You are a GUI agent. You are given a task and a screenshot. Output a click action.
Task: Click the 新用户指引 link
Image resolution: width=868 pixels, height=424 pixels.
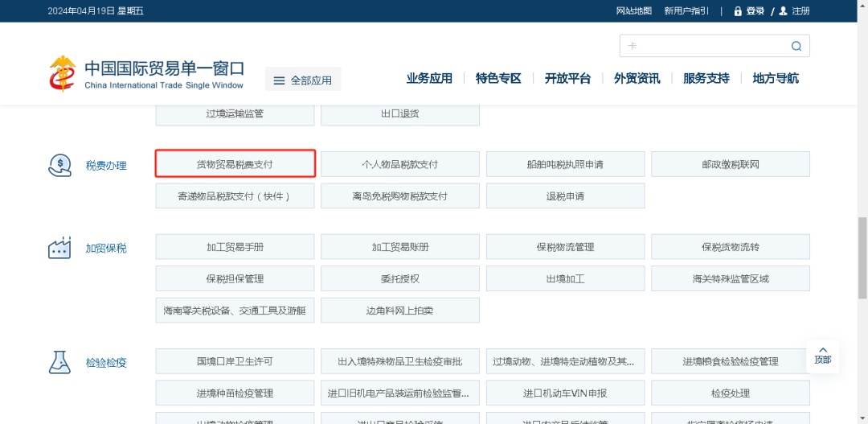tap(686, 11)
